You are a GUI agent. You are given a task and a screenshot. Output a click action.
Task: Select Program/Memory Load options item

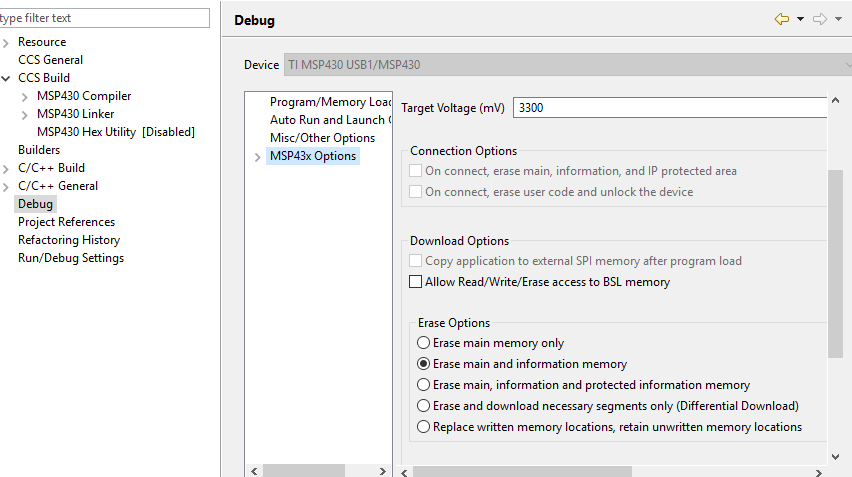pos(330,102)
